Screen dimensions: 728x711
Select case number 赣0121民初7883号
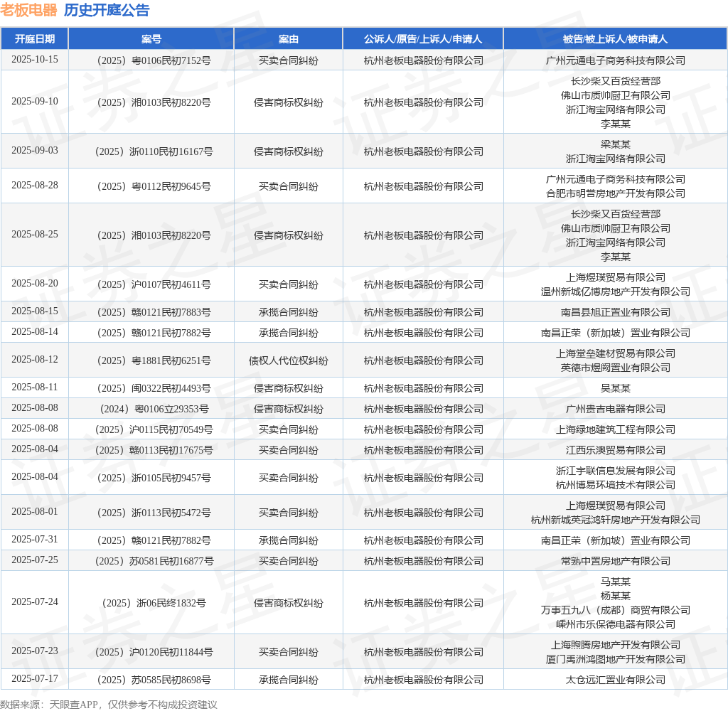click(x=154, y=312)
